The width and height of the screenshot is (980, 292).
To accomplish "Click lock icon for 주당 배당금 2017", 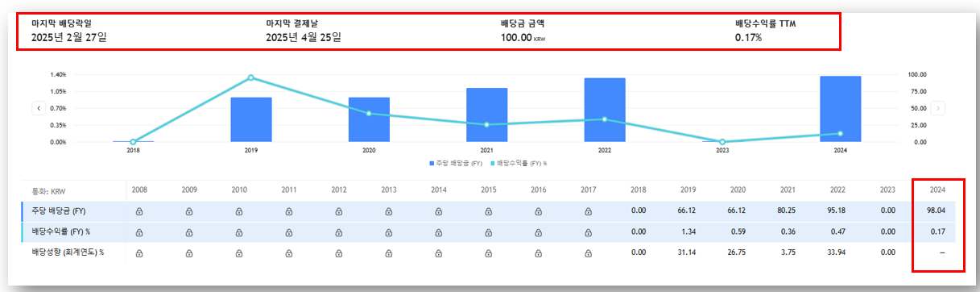I will tap(588, 212).
